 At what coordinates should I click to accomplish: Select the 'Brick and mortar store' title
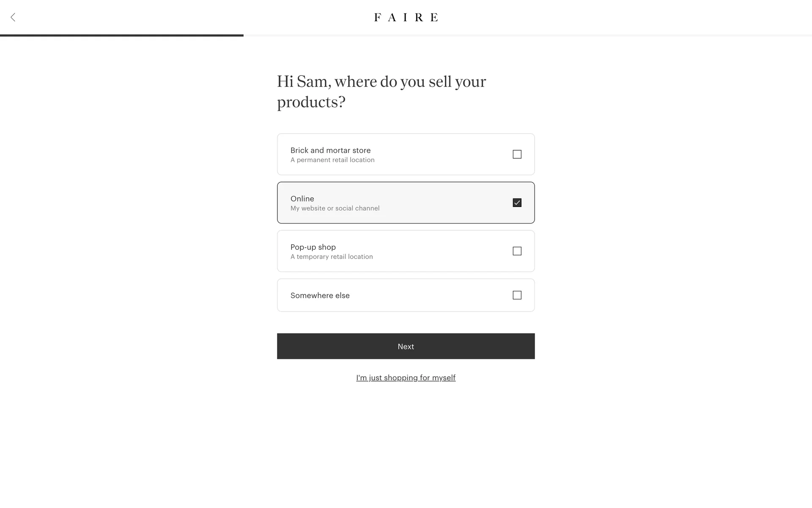point(330,150)
